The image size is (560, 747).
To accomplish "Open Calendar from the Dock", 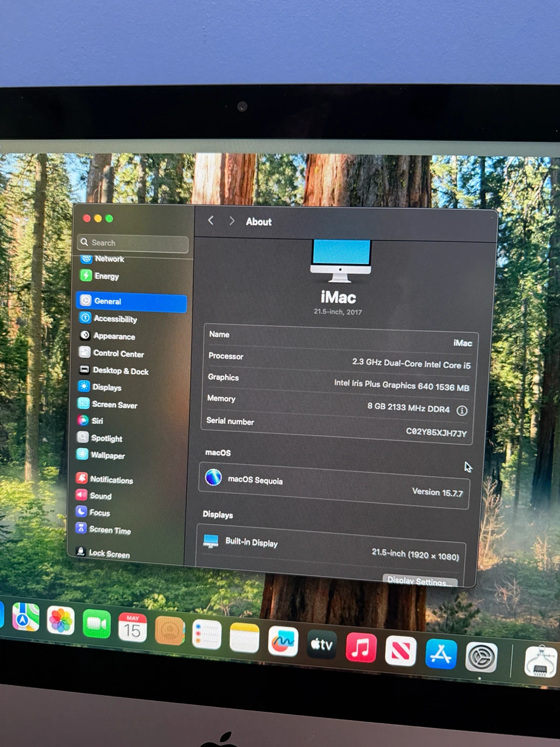I will pyautogui.click(x=133, y=628).
